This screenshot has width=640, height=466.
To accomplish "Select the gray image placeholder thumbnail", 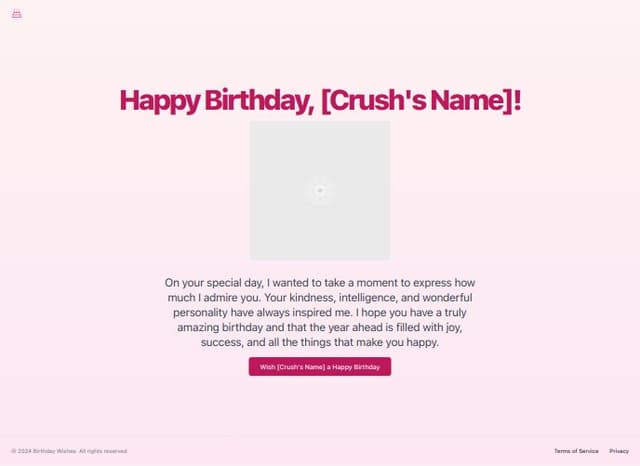I will [x=320, y=190].
